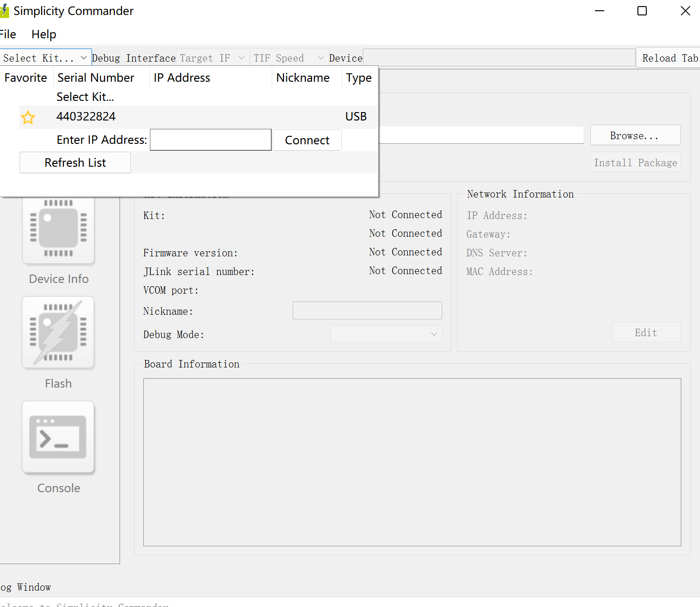Click the Flash label
The height and width of the screenshot is (607, 700).
coord(58,383)
